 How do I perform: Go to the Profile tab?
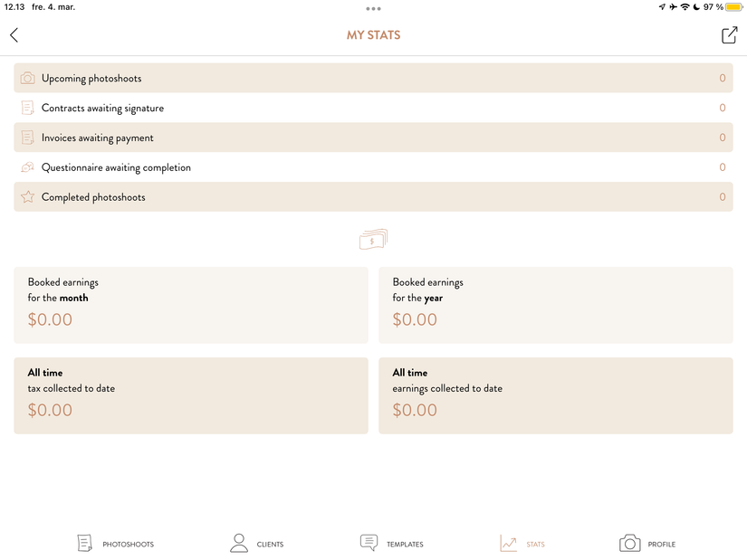[x=647, y=544]
